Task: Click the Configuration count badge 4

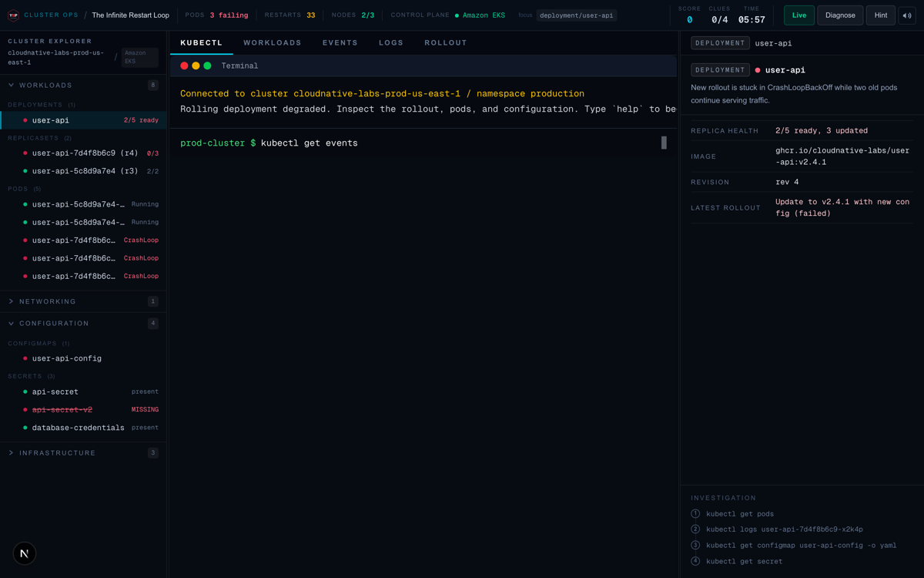Action: coord(152,324)
